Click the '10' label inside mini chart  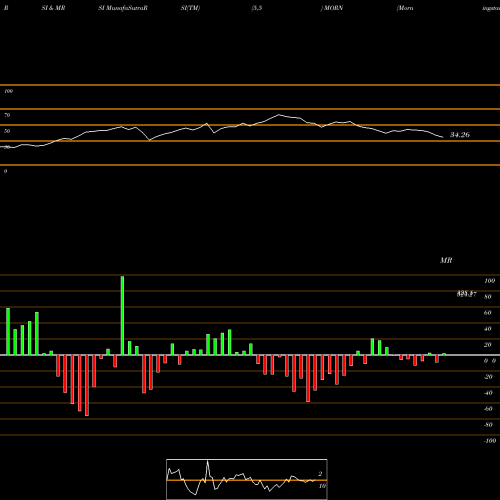[322, 486]
